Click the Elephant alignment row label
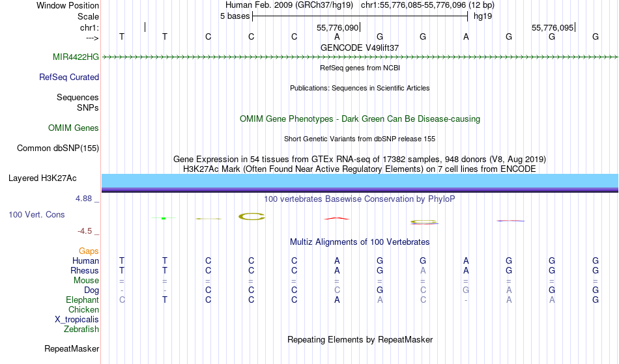619x364 pixels. (x=83, y=300)
